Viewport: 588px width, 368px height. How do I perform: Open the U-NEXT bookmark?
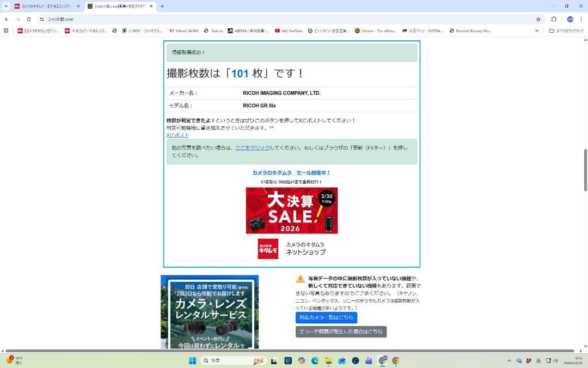click(x=142, y=31)
